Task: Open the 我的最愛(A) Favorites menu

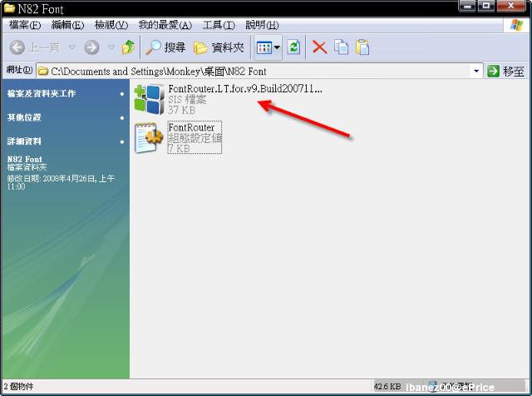Action: click(165, 25)
